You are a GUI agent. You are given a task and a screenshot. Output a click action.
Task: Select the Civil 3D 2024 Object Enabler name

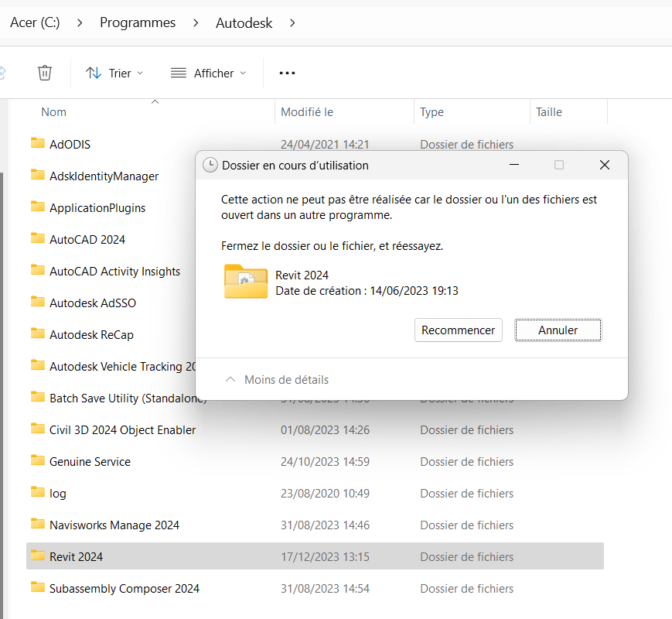[x=122, y=430]
